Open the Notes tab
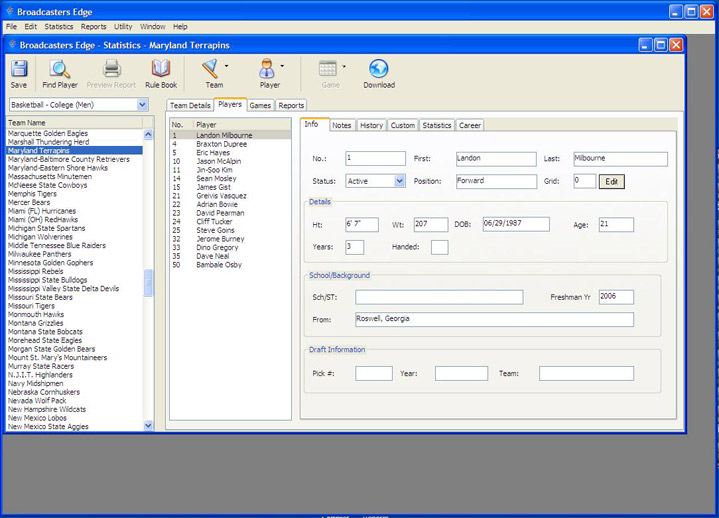Image resolution: width=719 pixels, height=518 pixels. point(342,125)
